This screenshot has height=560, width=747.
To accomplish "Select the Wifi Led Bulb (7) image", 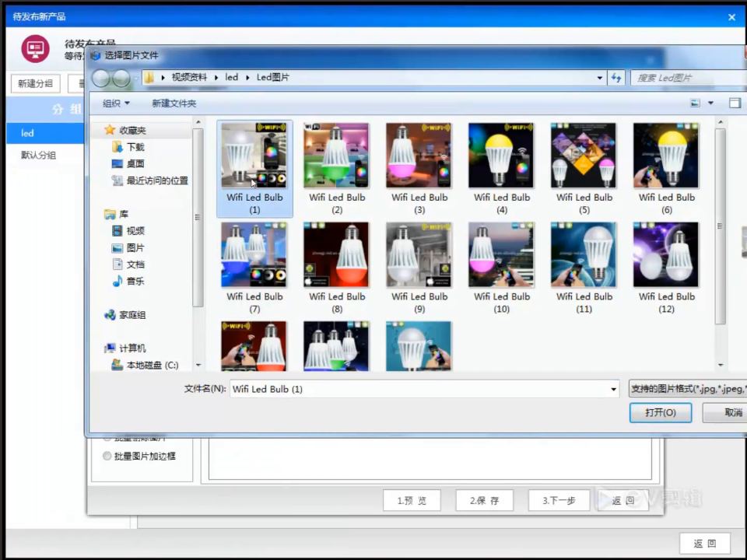I will (254, 255).
